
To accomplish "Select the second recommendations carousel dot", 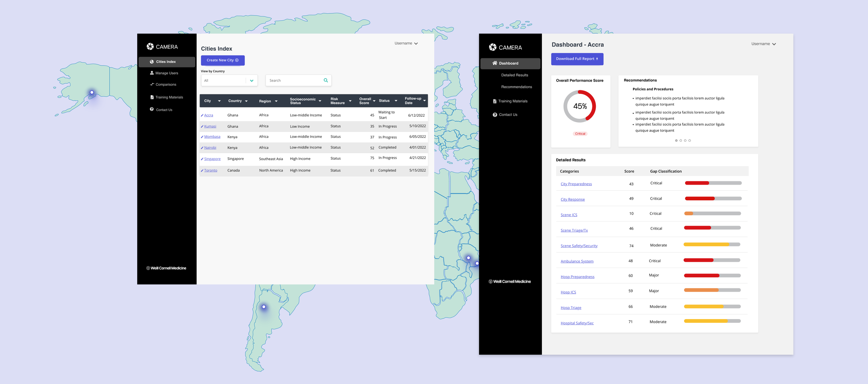I will [x=681, y=141].
